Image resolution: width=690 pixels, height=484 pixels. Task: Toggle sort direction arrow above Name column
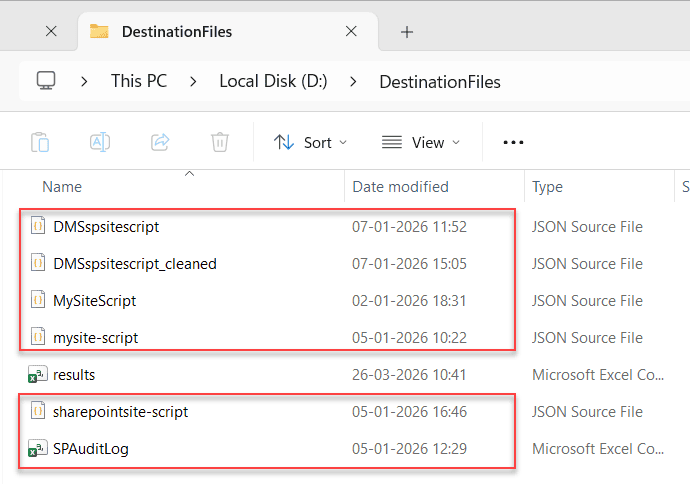click(x=189, y=174)
